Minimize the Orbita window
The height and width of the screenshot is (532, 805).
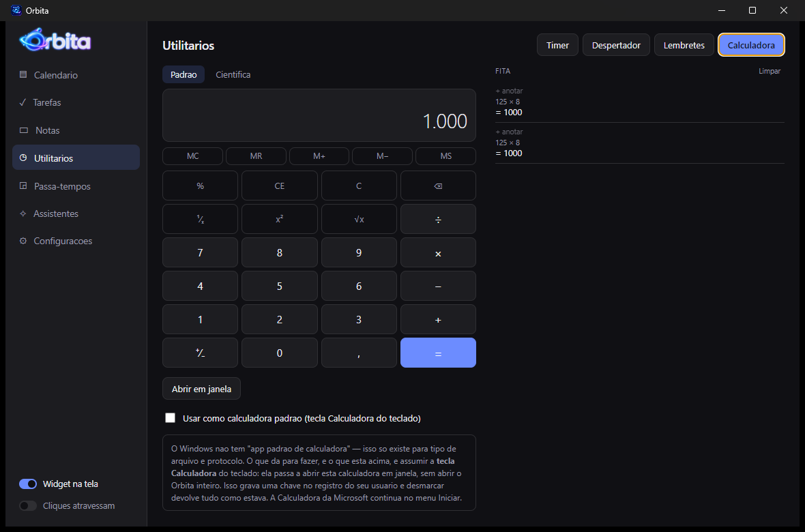[721, 10]
